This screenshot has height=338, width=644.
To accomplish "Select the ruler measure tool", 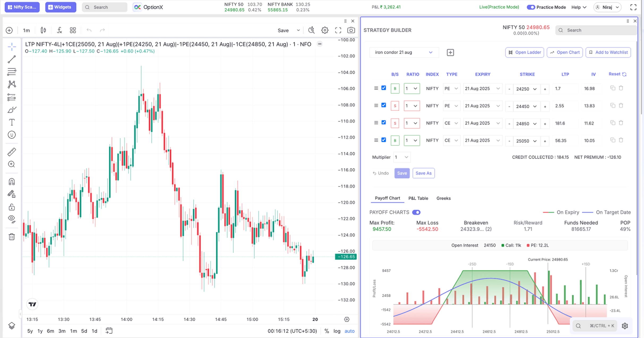I will pos(12,152).
